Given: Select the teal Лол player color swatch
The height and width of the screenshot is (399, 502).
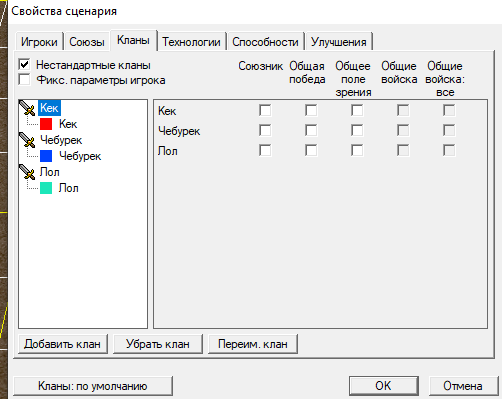Looking at the screenshot, I should pyautogui.click(x=46, y=188).
